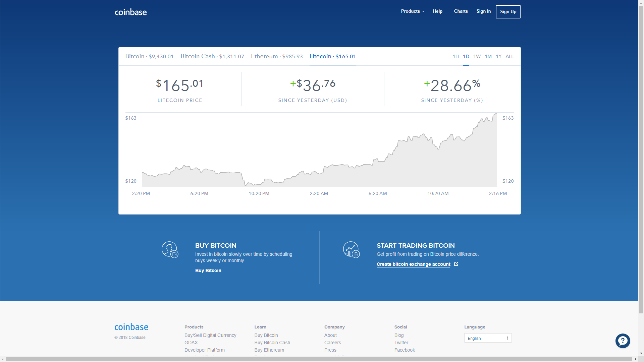Open the English language selector
The width and height of the screenshot is (644, 362).
488,338
